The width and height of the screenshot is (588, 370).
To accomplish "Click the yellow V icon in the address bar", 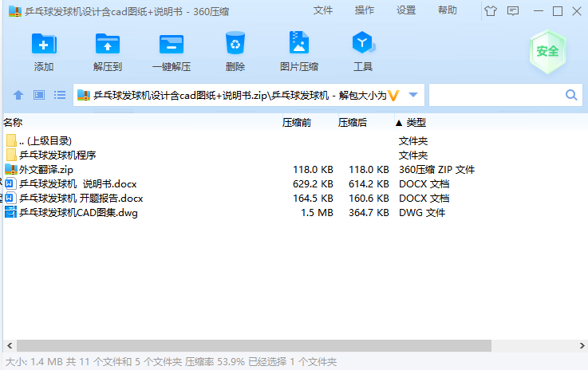I will coord(393,95).
